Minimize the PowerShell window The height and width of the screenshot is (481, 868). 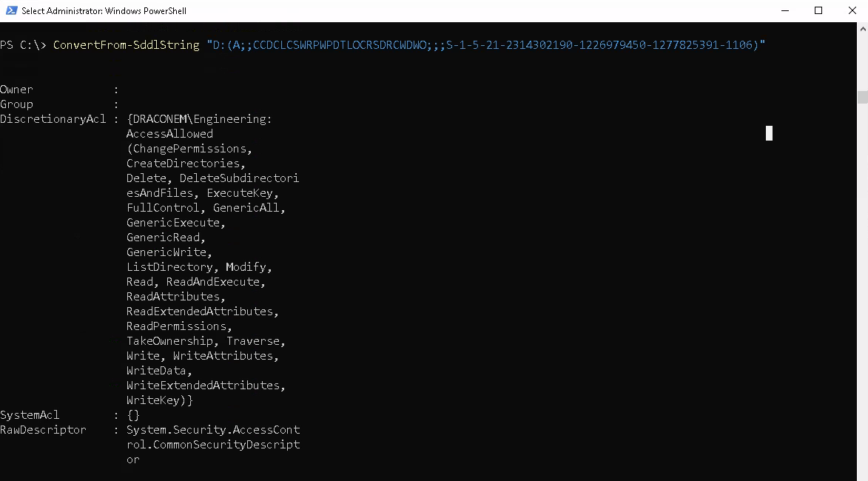pyautogui.click(x=785, y=10)
